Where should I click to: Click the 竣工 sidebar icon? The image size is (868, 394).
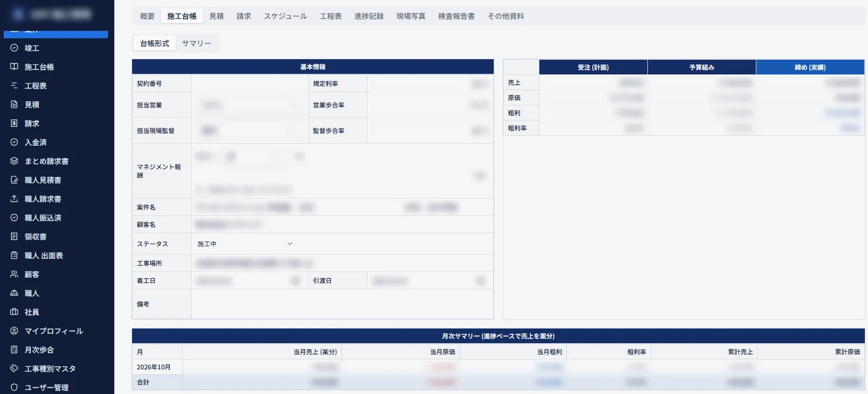coord(14,48)
